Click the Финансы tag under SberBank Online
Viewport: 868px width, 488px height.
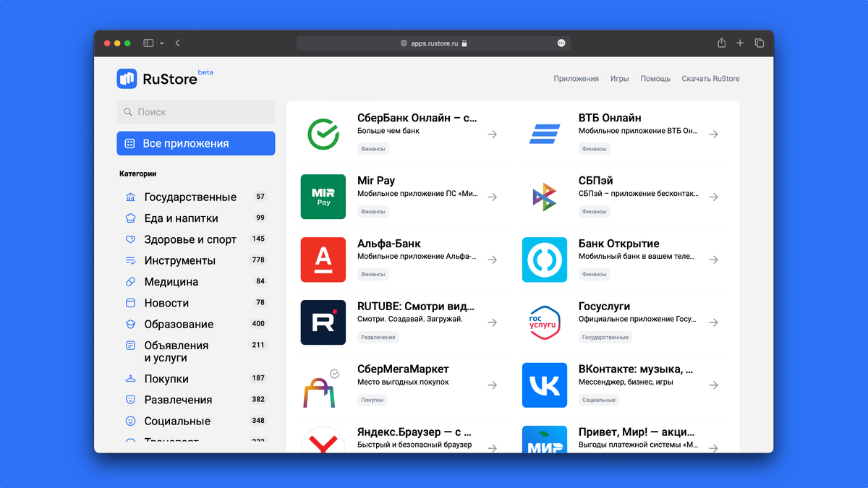(373, 149)
